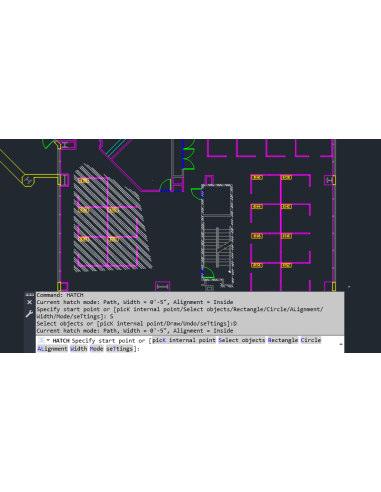
Task: Click the 'Command: HATCH' history line
Action: pos(60,295)
